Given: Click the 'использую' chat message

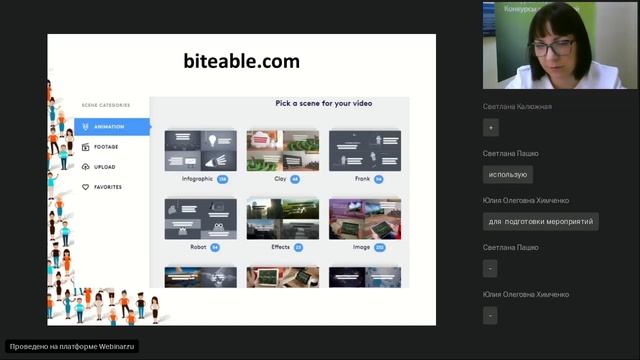Looking at the screenshot, I should (508, 175).
